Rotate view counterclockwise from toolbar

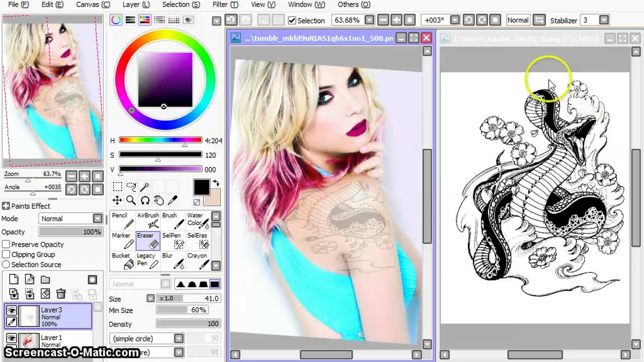(468, 20)
